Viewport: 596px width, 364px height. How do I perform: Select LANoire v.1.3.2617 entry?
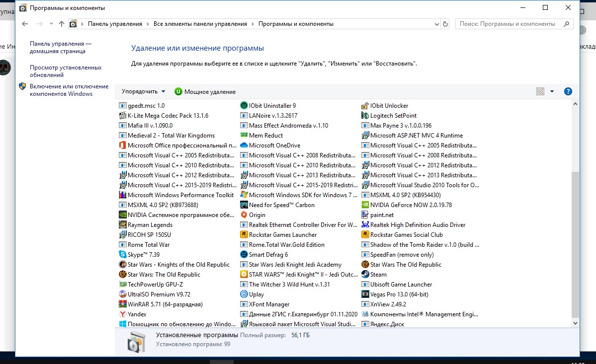(x=269, y=115)
